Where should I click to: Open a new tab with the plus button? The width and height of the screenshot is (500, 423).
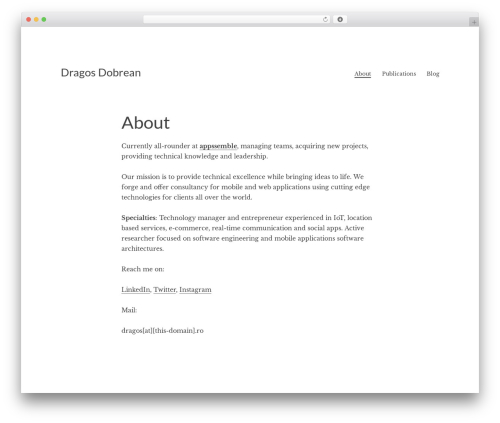474,22
